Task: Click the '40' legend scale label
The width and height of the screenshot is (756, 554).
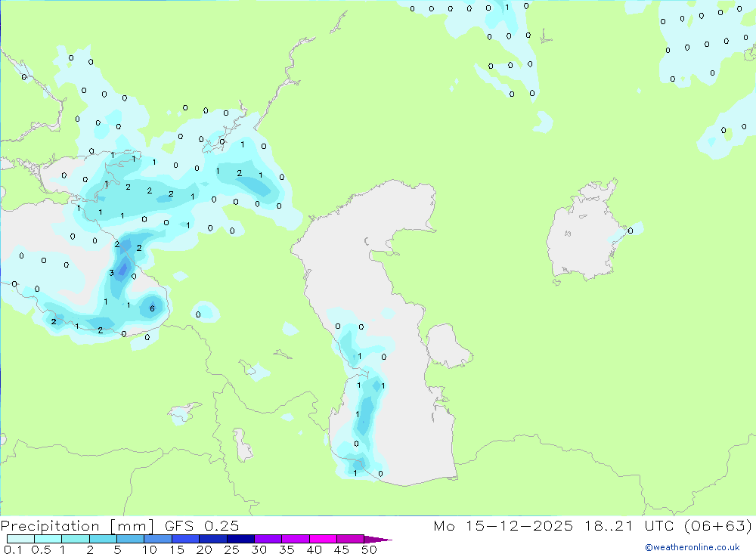Action: tap(314, 549)
